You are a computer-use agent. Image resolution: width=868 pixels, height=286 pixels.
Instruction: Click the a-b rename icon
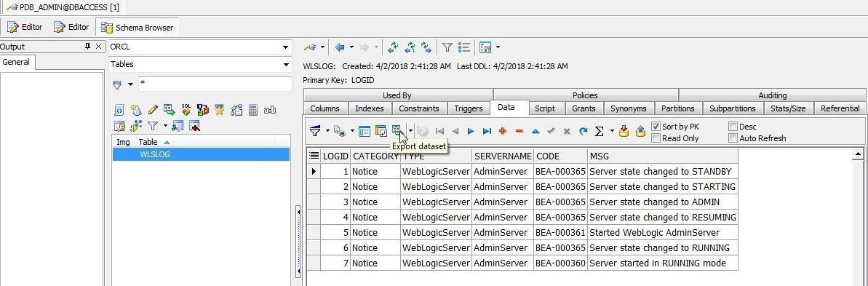point(270,110)
